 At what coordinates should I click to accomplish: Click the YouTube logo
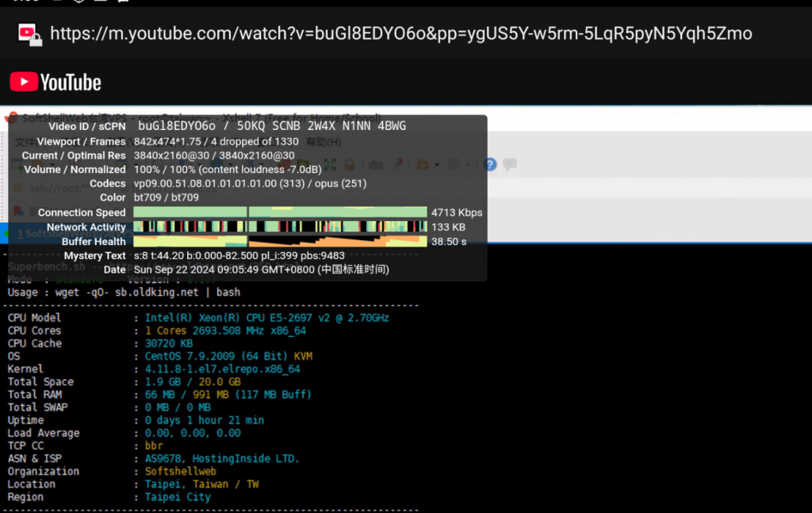tap(56, 82)
